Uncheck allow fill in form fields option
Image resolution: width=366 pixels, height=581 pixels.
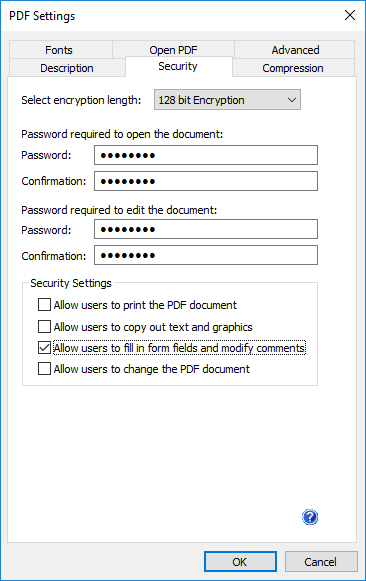[44, 348]
